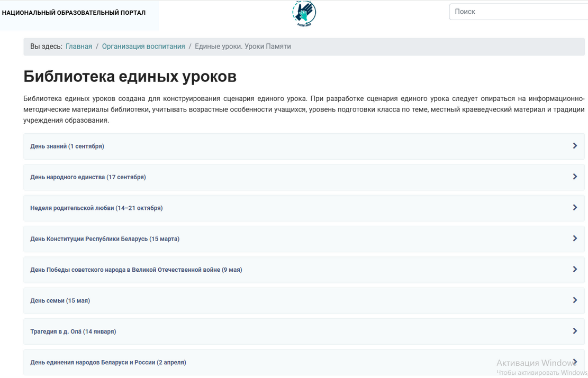Expand День знаний (1 сентября) section

coord(67,146)
